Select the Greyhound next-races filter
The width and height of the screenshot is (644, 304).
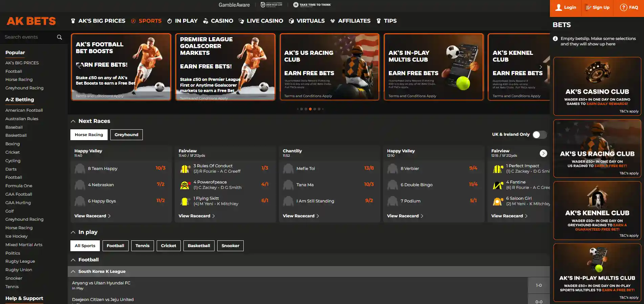127,135
